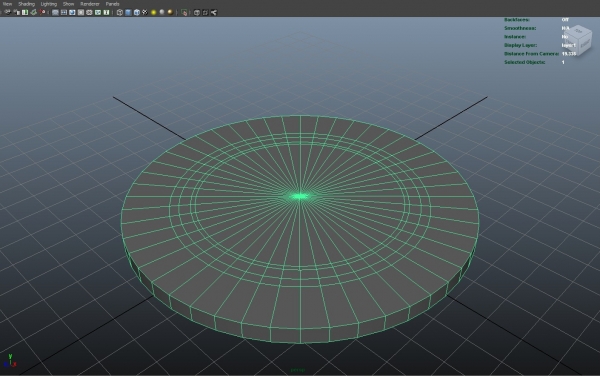Toggle the Safe Title display
Screen dimensions: 600x376
(x=106, y=12)
